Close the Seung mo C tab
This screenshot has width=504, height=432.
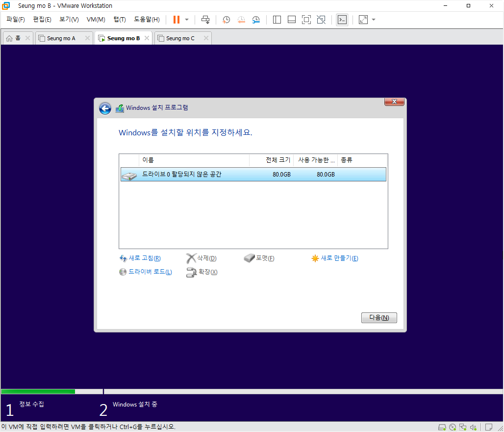[x=206, y=38]
